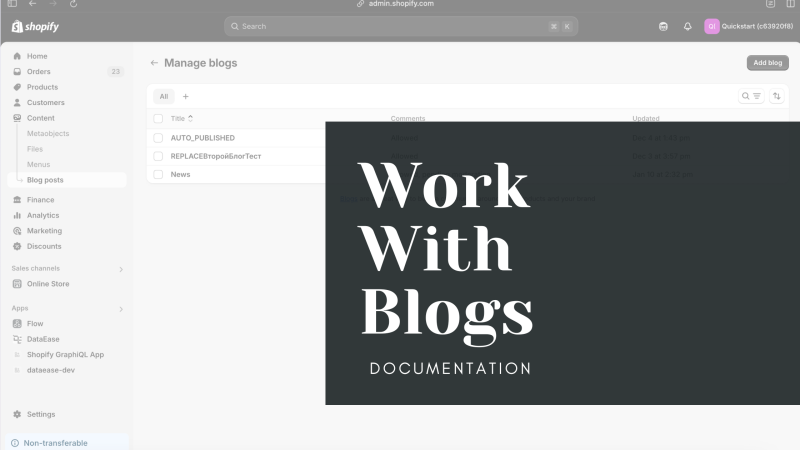Open search and filter in blogs table
800x450 pixels.
[x=751, y=96]
